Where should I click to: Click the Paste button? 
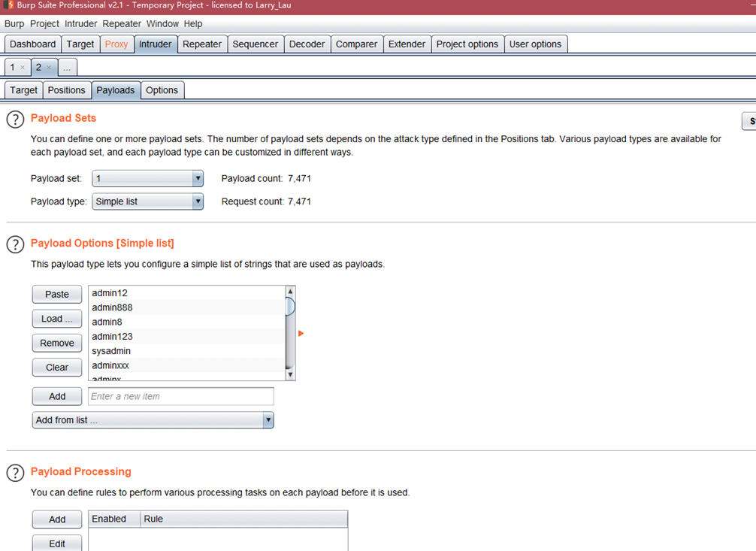tap(57, 295)
